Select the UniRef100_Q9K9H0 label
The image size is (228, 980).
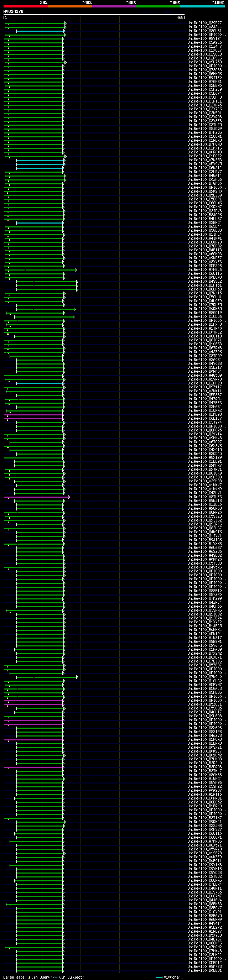tap(204, 192)
